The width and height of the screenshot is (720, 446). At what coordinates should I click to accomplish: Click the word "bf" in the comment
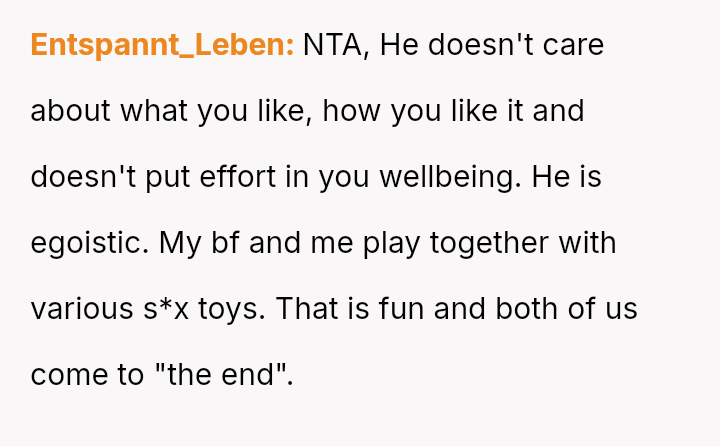240,243
